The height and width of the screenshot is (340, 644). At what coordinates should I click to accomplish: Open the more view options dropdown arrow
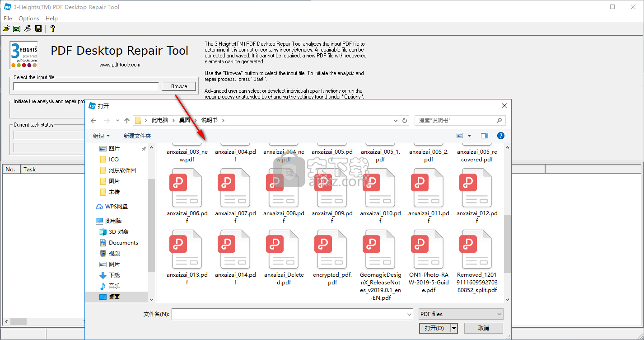[470, 136]
